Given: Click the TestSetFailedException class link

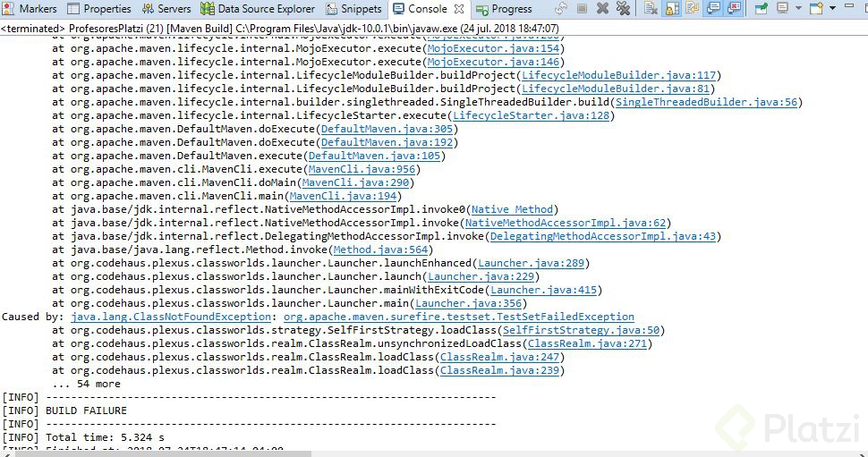Looking at the screenshot, I should point(459,317).
